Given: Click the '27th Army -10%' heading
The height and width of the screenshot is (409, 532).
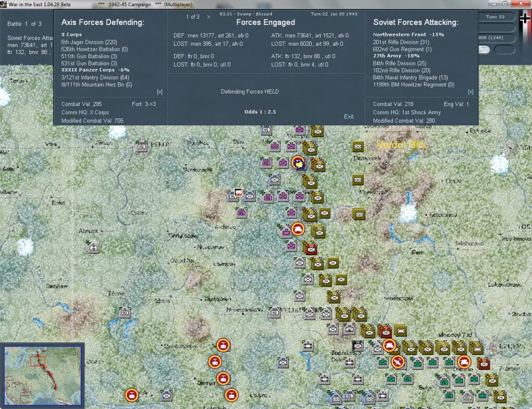Looking at the screenshot, I should point(396,56).
